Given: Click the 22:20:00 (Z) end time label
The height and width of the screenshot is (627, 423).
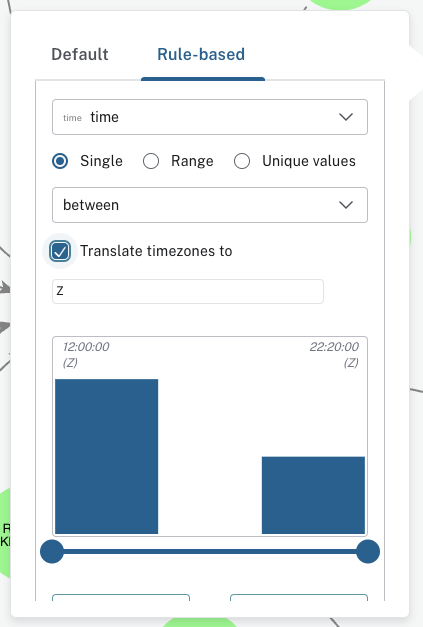Looking at the screenshot, I should (x=334, y=354).
